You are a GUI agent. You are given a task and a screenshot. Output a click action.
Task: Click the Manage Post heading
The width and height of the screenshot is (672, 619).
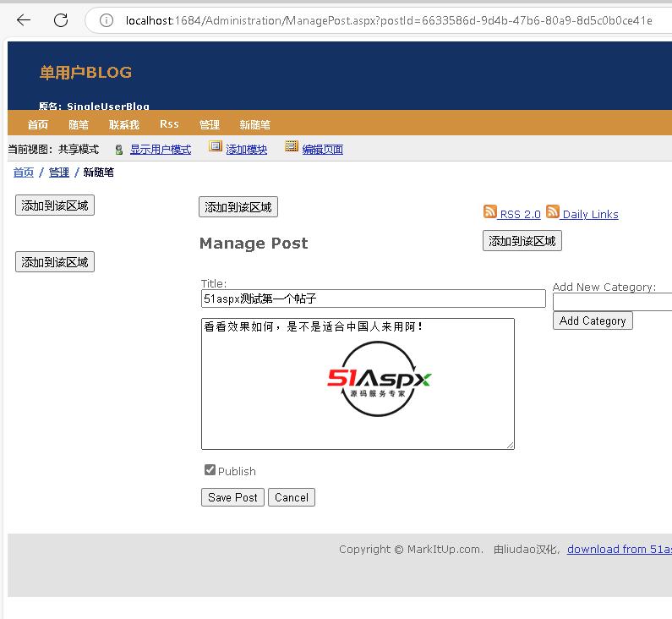coord(254,244)
